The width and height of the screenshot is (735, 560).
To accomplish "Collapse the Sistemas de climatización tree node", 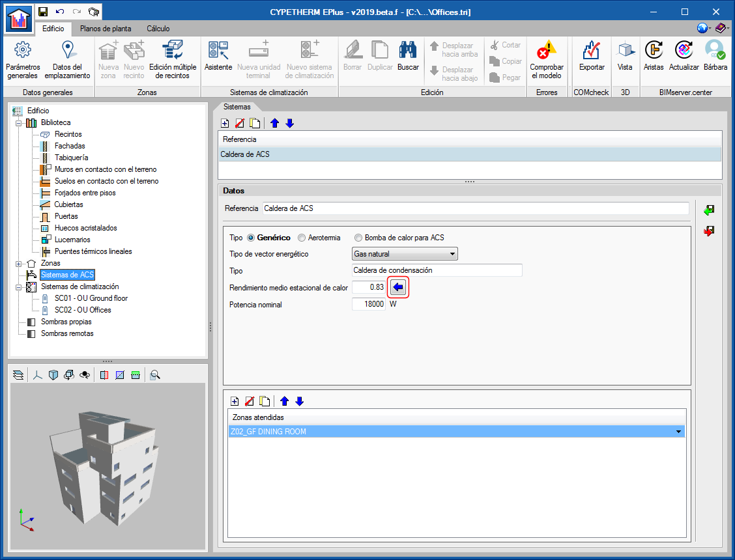I will (19, 287).
